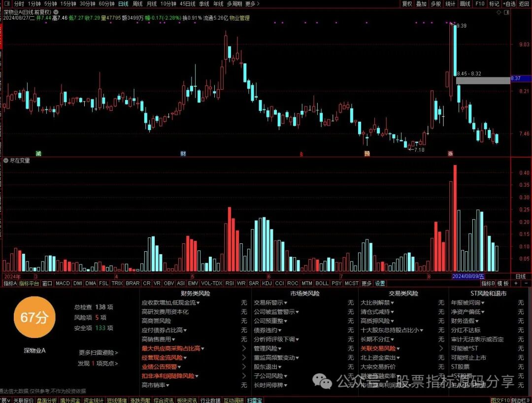Expand 交易所警示 dropdown

tap(286, 302)
